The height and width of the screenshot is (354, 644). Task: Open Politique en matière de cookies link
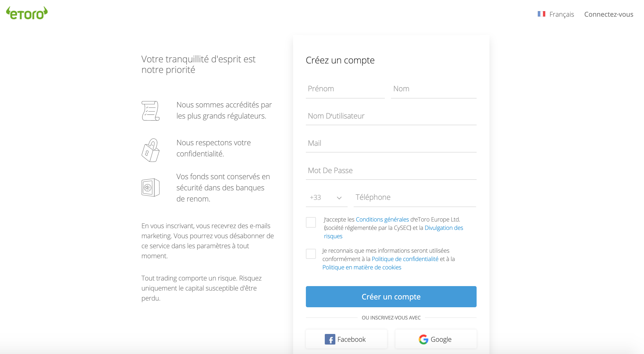[362, 267]
